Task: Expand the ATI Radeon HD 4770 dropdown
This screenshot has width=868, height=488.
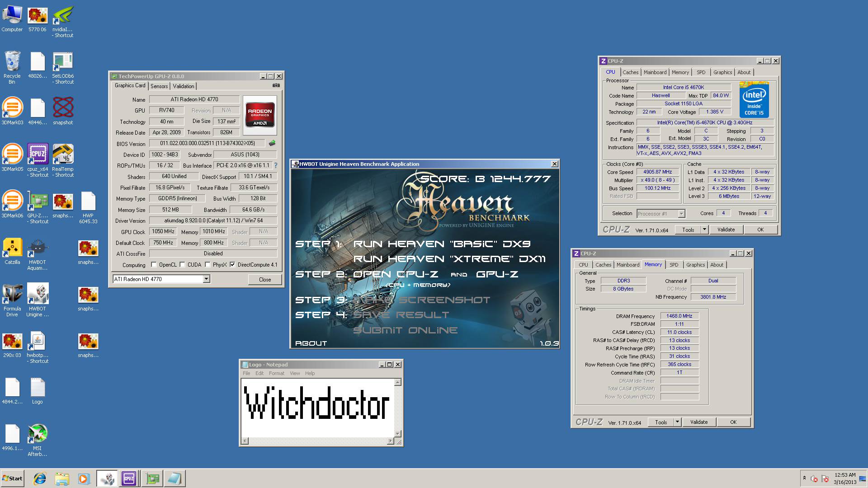Action: click(x=206, y=279)
